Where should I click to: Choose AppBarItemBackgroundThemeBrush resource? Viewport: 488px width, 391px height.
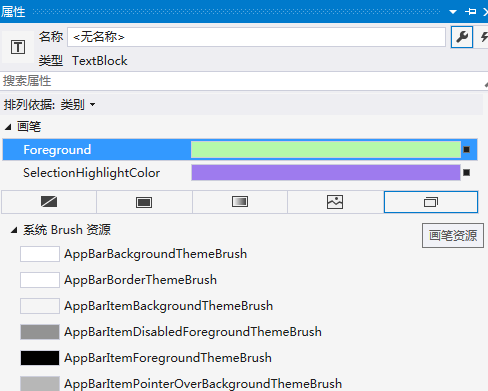click(x=169, y=306)
